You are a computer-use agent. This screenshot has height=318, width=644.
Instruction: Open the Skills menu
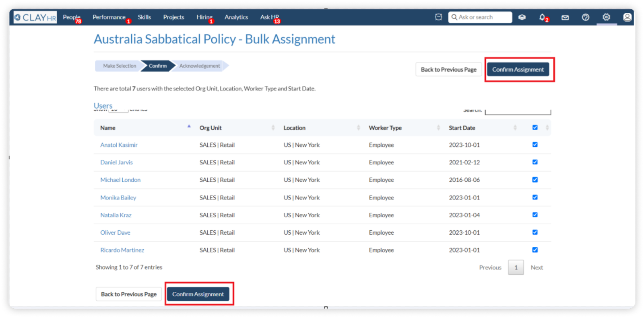[144, 17]
